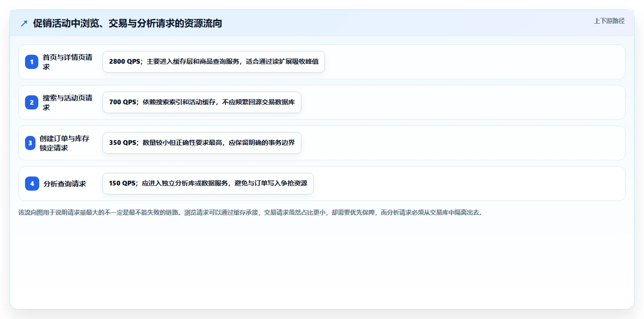Click the number 1 step badge
The image size is (644, 319).
point(32,62)
